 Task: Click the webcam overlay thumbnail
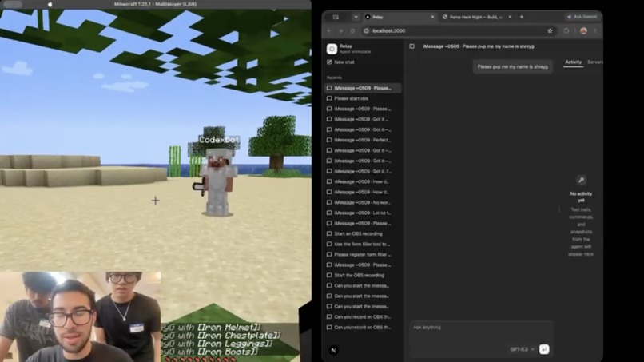coord(81,316)
